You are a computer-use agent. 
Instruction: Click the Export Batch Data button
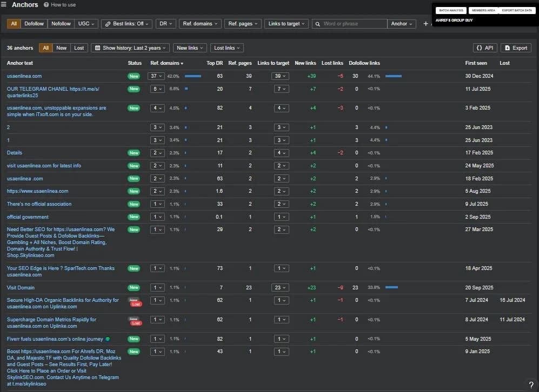click(517, 10)
